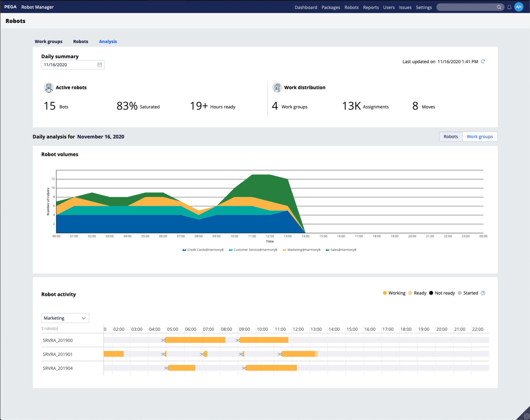
Task: Open the notifications bell
Action: [509, 7]
